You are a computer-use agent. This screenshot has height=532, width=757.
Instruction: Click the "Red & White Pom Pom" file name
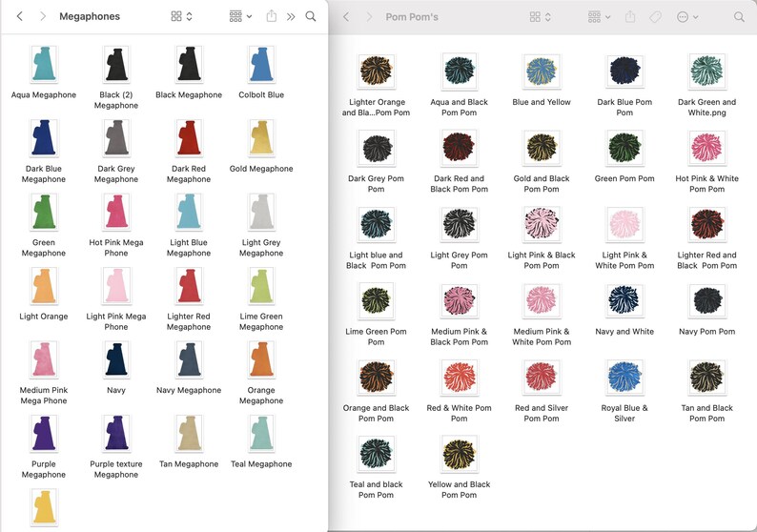[x=460, y=413]
